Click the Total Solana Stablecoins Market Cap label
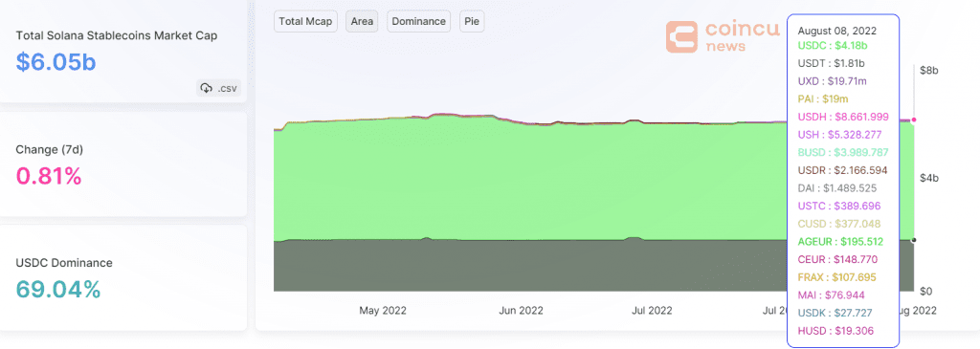The width and height of the screenshot is (980, 349). pyautogui.click(x=116, y=35)
